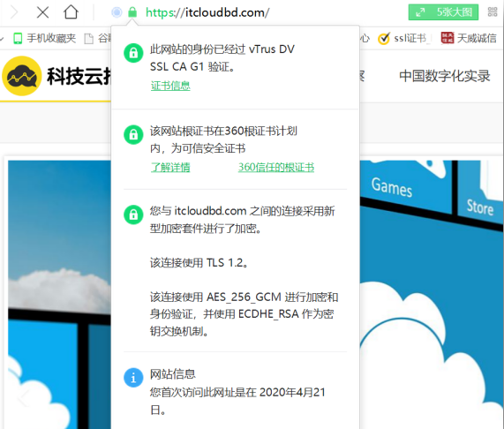Go to the browser home page icon

pos(71,12)
